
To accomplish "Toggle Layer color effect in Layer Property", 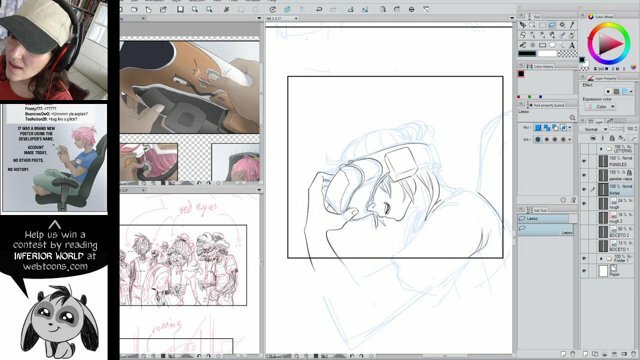I will (x=624, y=91).
